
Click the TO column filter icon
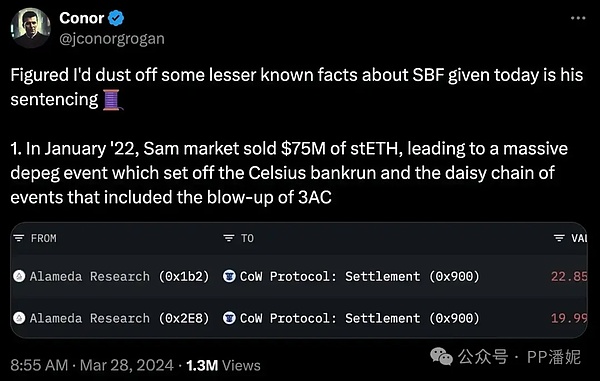coord(228,238)
